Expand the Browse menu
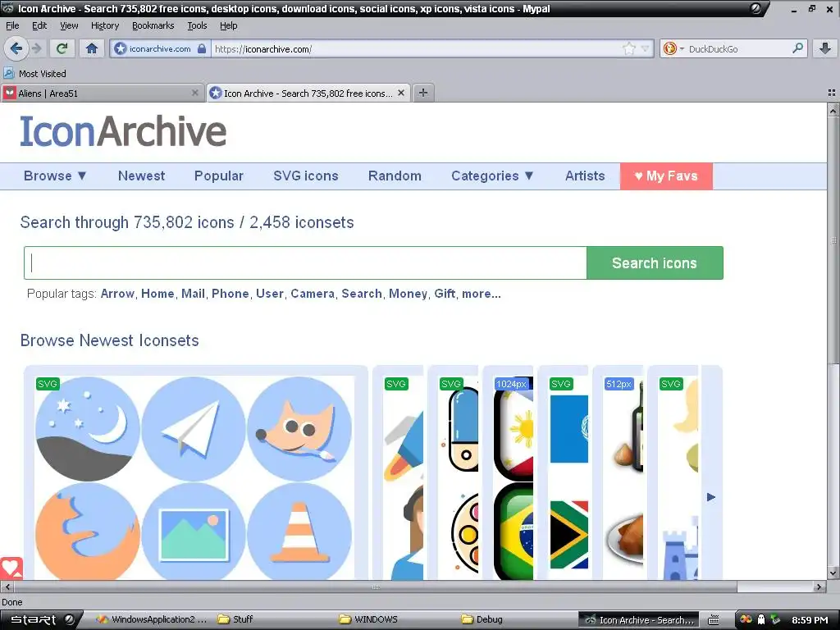This screenshot has width=840, height=630. [55, 176]
